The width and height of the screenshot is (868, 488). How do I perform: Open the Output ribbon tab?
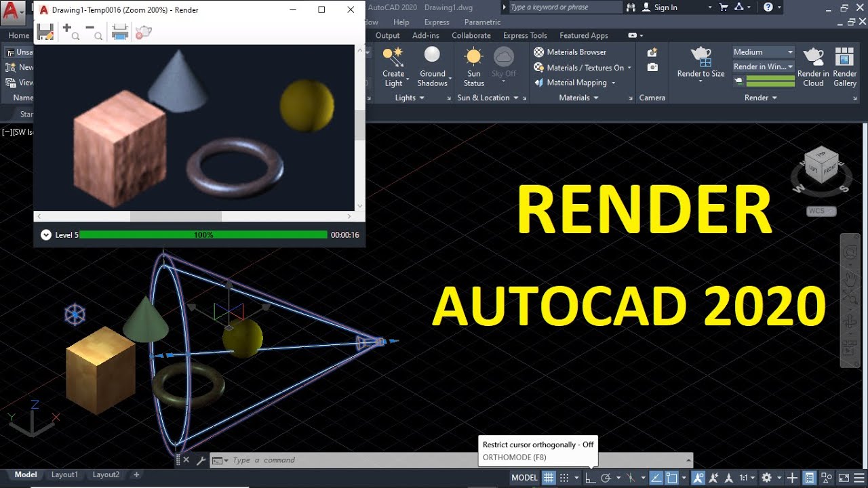(x=388, y=35)
